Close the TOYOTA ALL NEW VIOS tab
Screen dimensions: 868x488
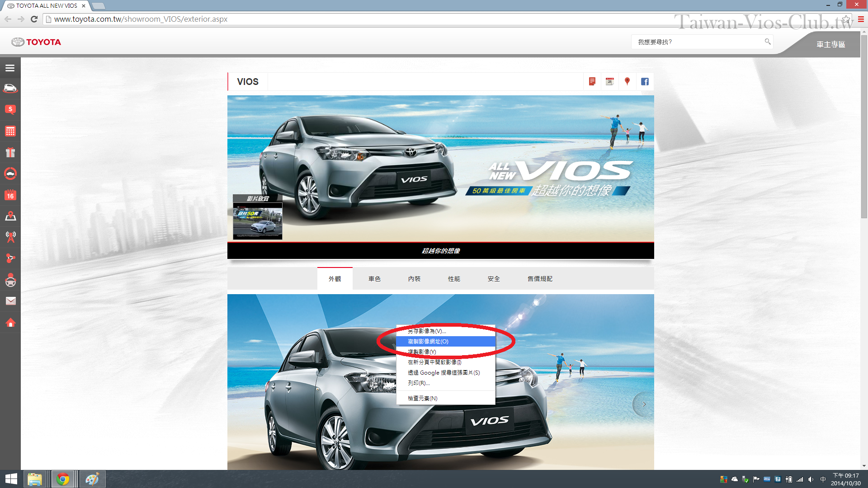tap(84, 6)
